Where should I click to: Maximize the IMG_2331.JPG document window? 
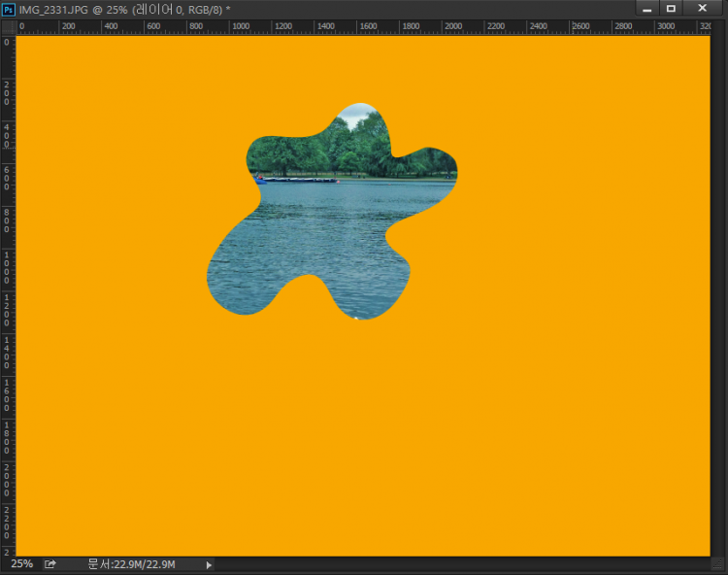coord(671,8)
